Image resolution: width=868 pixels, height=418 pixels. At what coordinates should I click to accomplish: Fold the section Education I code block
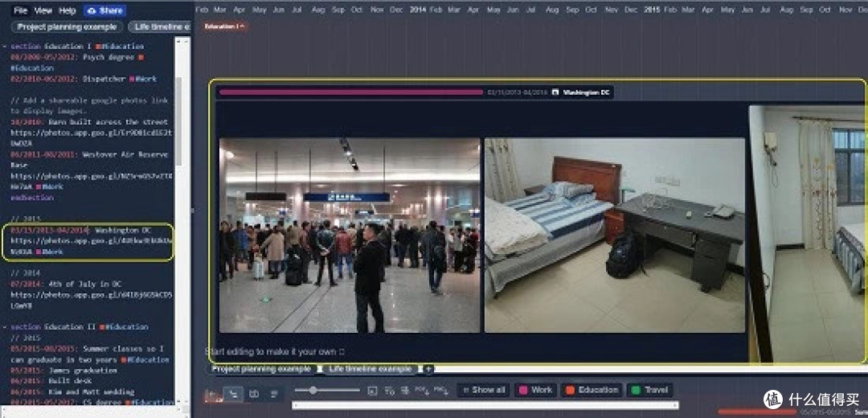pos(5,47)
